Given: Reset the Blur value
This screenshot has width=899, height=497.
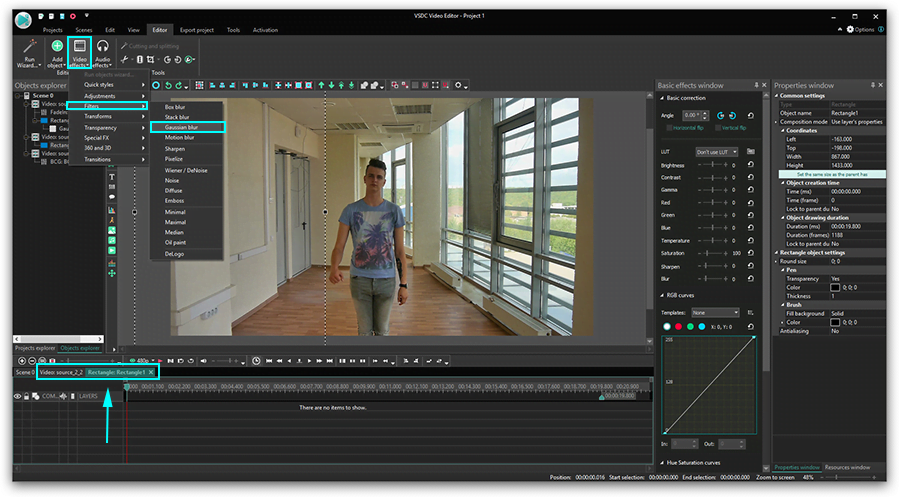Looking at the screenshot, I should (751, 279).
